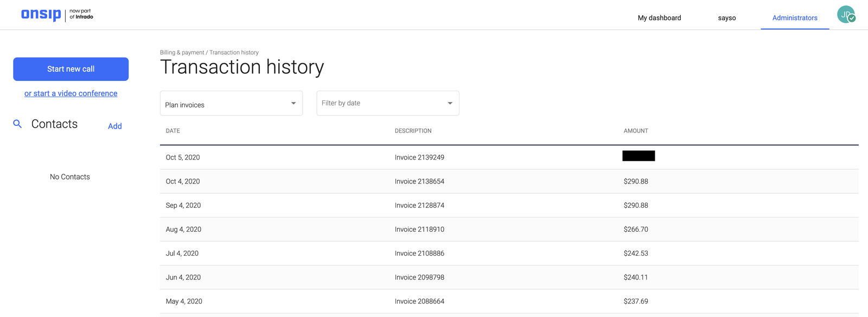Viewport: 868px width, 317px height.
Task: Click or start a video conference link
Action: pos(71,93)
